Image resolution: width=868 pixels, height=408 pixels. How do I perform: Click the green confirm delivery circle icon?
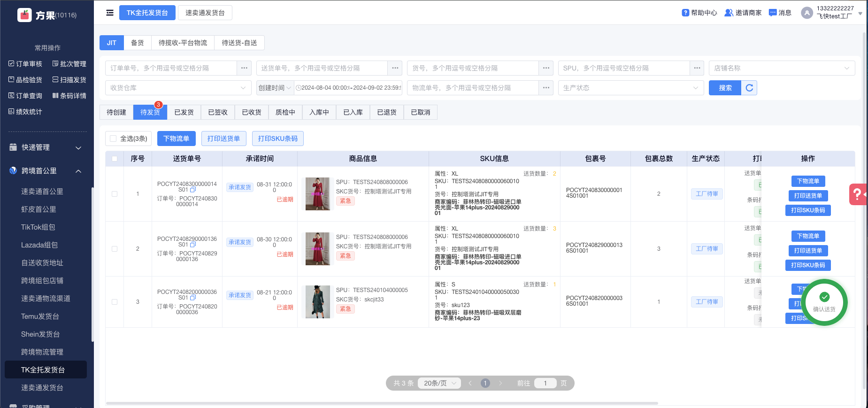[824, 297]
